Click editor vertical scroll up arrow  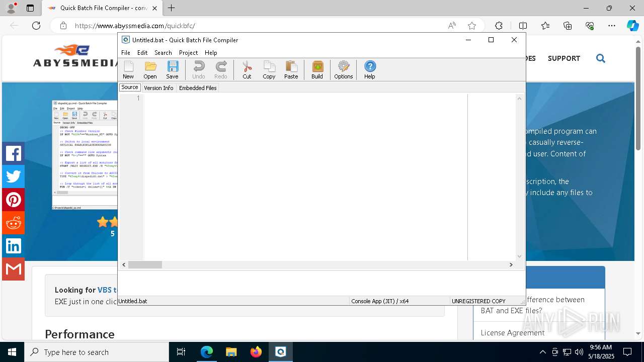coord(520,98)
